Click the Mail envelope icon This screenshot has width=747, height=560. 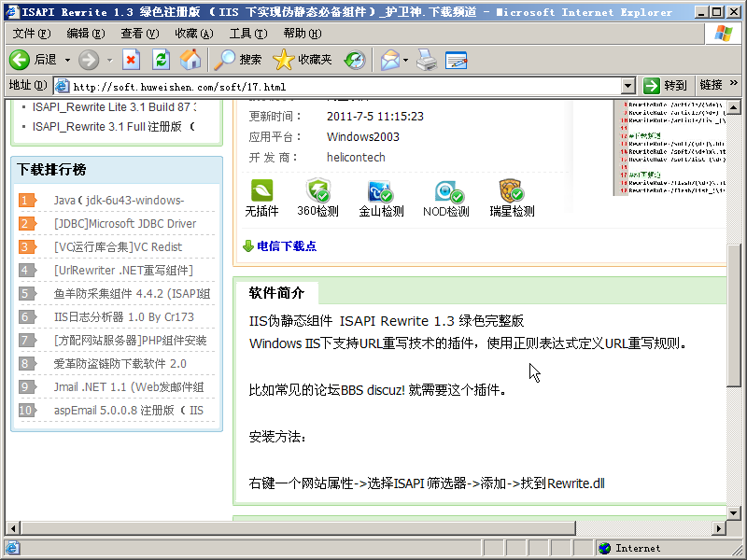(390, 60)
